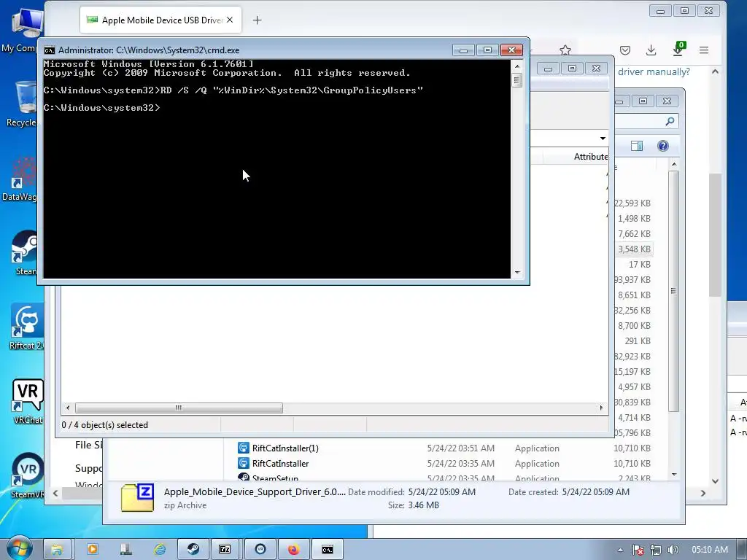Viewport: 747px width, 560px height.
Task: Click the 3,548 KB size cell
Action: (634, 249)
